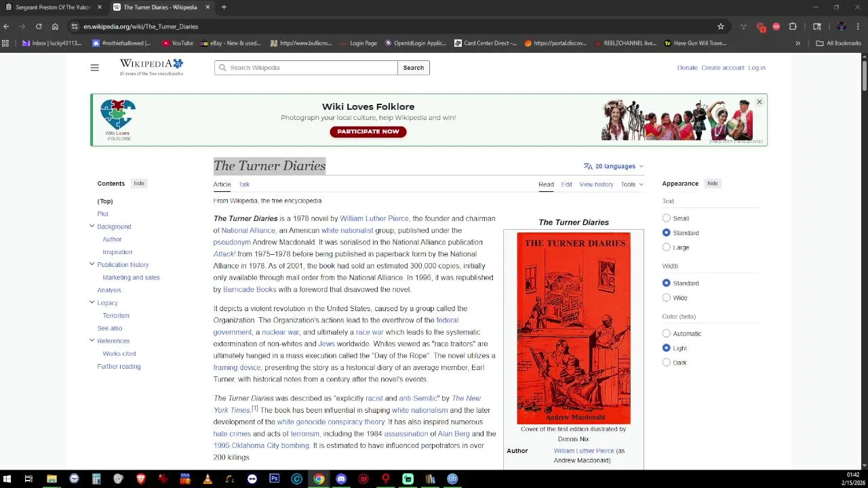Hide the Appearance panel
This screenshot has width=868, height=488.
click(x=713, y=184)
